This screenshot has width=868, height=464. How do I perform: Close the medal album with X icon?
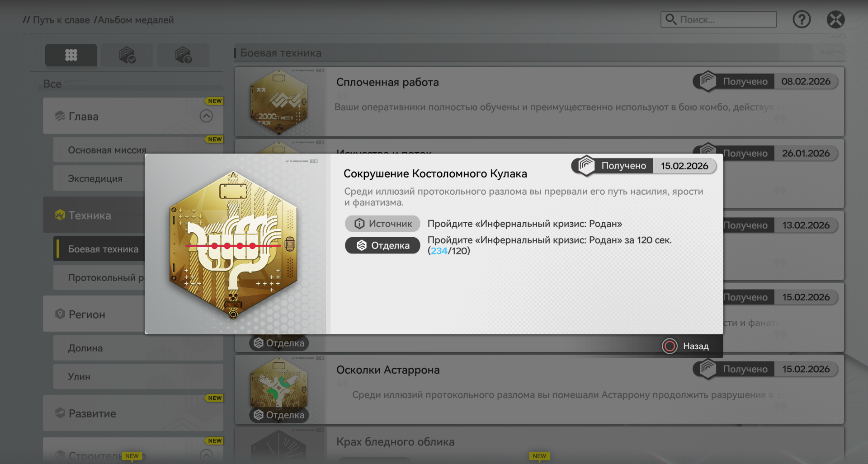[x=835, y=19]
